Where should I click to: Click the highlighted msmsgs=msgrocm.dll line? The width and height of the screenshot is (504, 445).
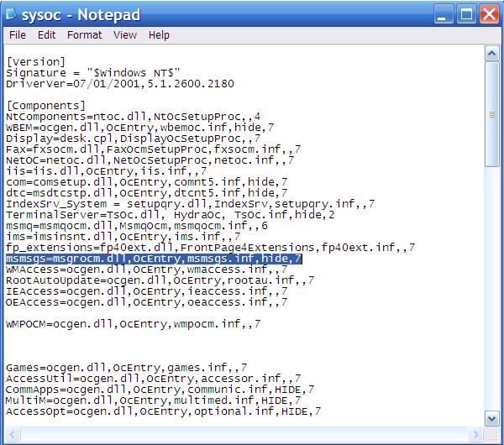coord(154,259)
